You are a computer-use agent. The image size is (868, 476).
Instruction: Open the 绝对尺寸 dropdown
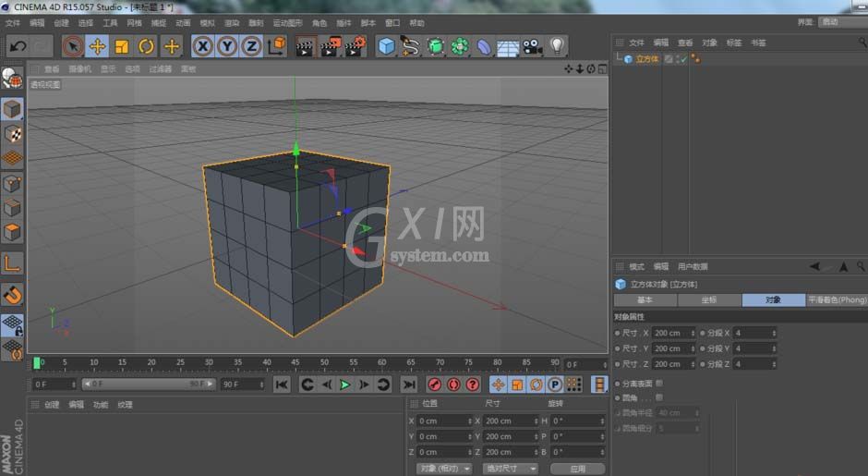tap(511, 469)
